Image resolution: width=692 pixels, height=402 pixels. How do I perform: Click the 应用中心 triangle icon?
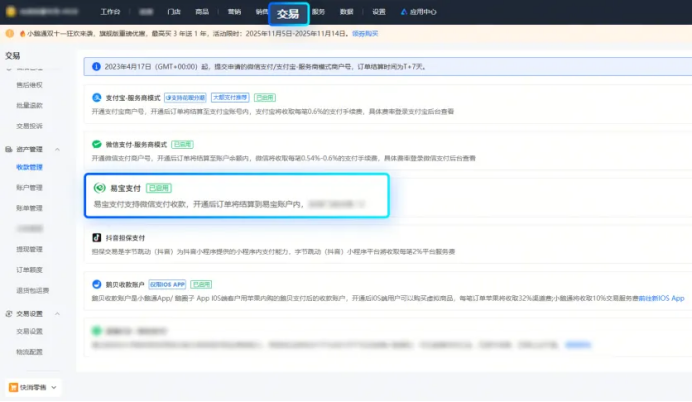(403, 12)
